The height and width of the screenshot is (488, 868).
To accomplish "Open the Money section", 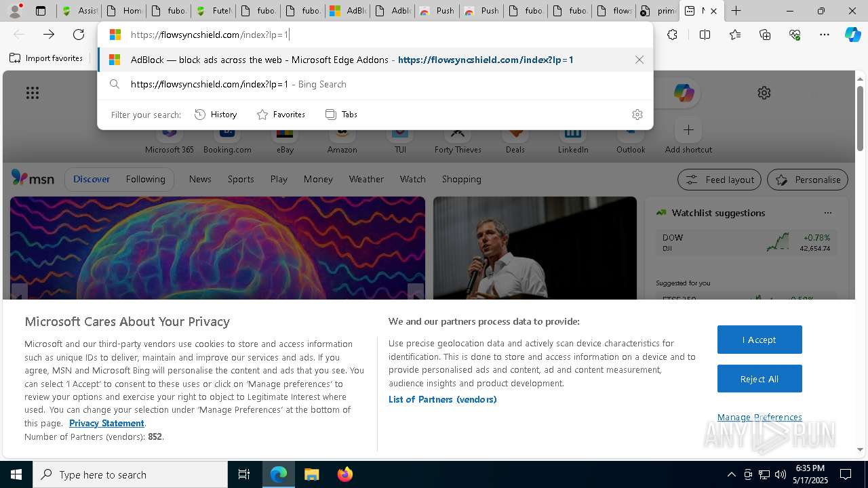I will 318,179.
